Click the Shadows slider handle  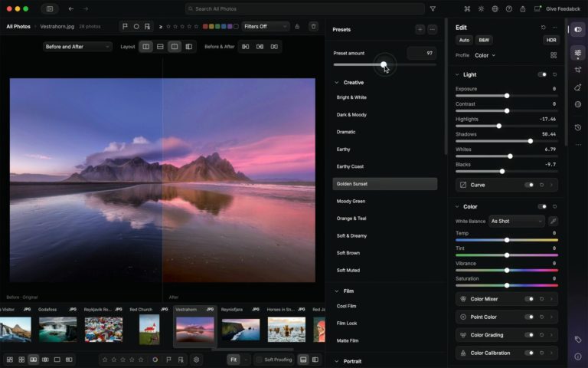(531, 141)
